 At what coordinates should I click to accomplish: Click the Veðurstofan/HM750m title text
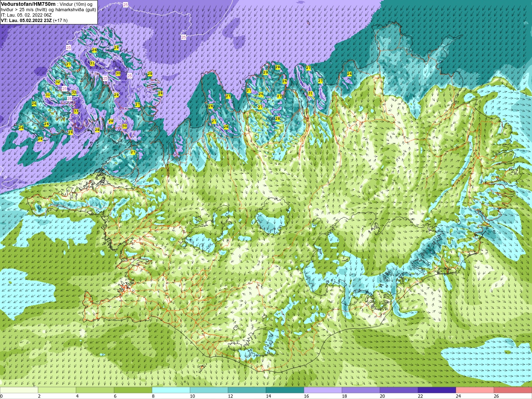(28, 4)
